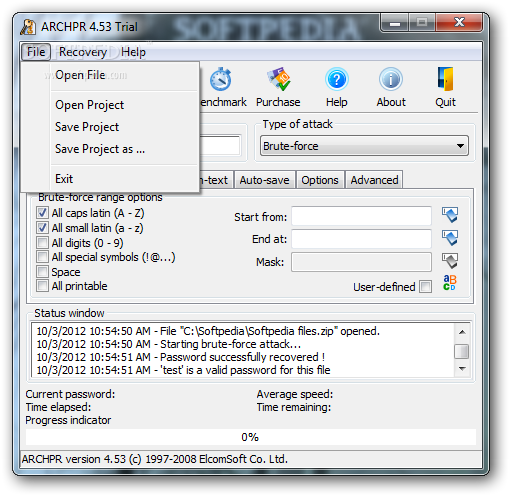Image resolution: width=510 pixels, height=496 pixels.
Task: Click the 'Starting brute-force attack...' log line
Action: click(168, 344)
